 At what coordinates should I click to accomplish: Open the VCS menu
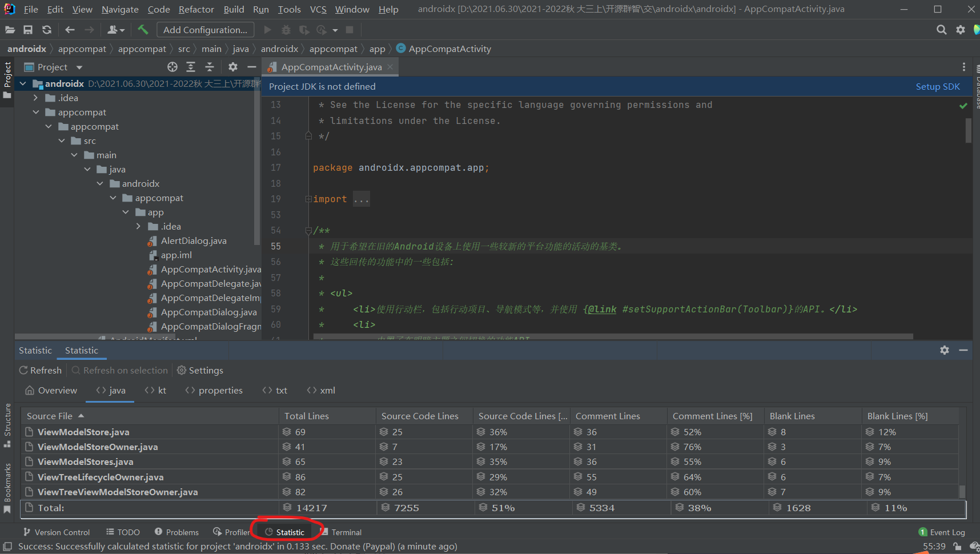coord(318,9)
